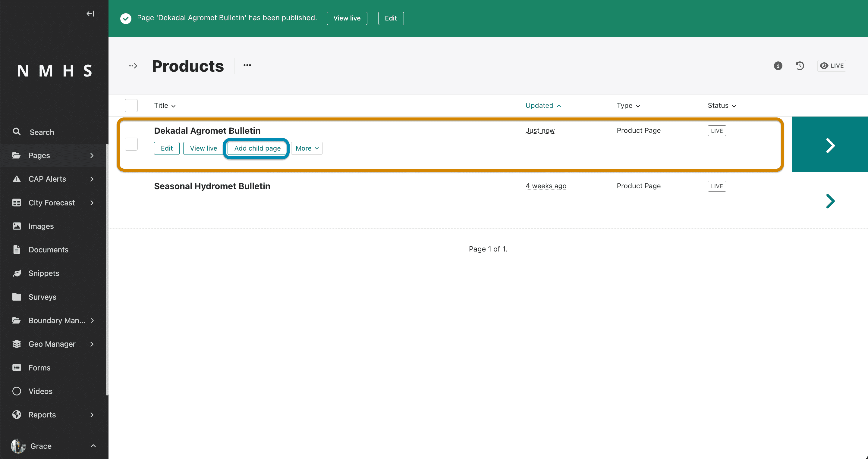The height and width of the screenshot is (459, 868).
Task: Open the page info icon in header
Action: tap(778, 66)
